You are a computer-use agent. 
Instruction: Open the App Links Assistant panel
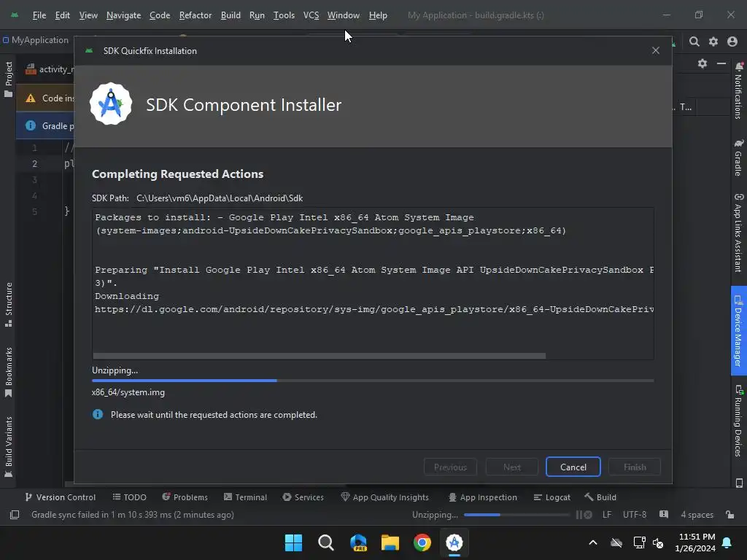(738, 233)
